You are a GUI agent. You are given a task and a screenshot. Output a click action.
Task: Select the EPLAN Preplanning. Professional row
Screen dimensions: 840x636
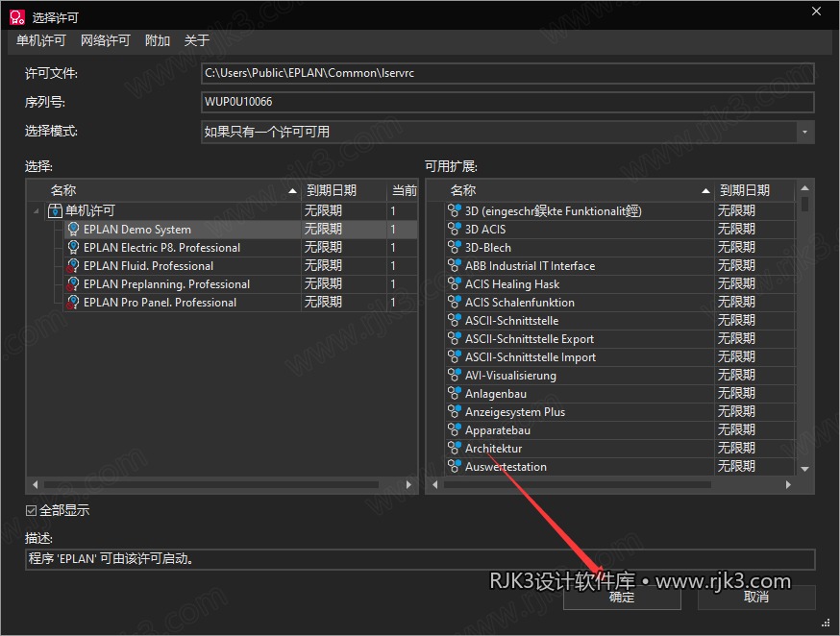click(241, 283)
